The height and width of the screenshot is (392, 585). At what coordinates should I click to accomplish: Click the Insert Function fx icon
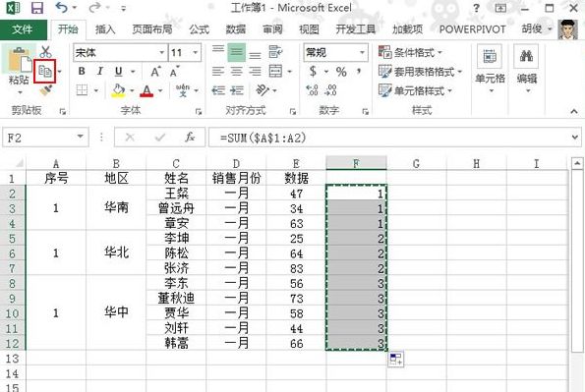coord(190,138)
